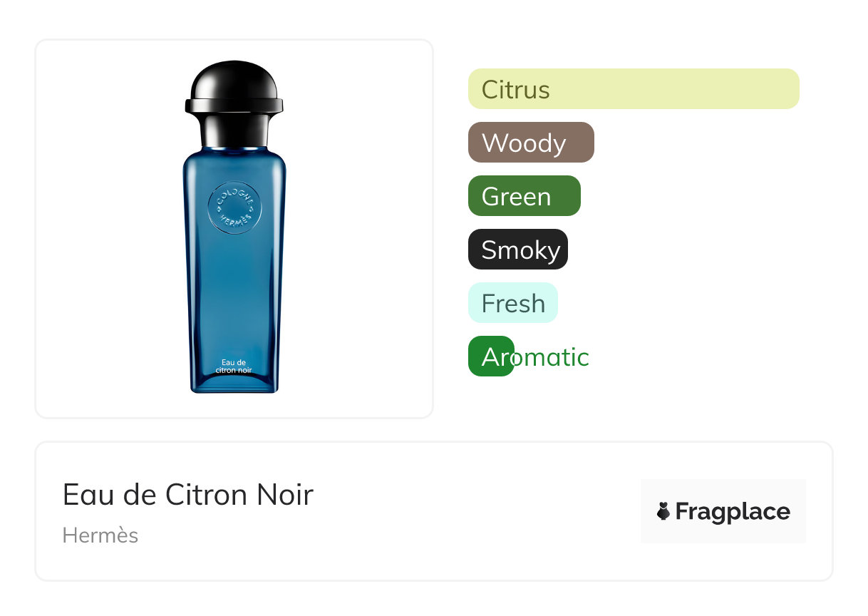Image resolution: width=868 pixels, height=616 pixels.
Task: Click the word Woody in the bar
Action: pos(524,143)
